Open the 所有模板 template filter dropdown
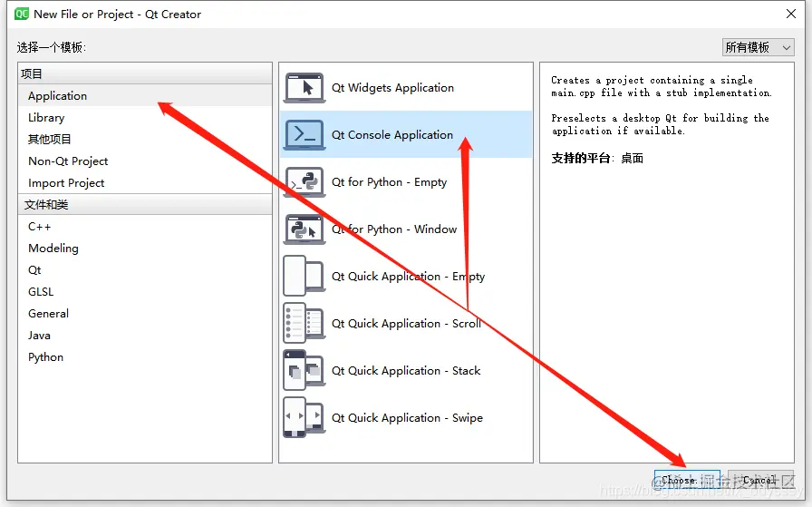This screenshot has height=507, width=812. [759, 47]
